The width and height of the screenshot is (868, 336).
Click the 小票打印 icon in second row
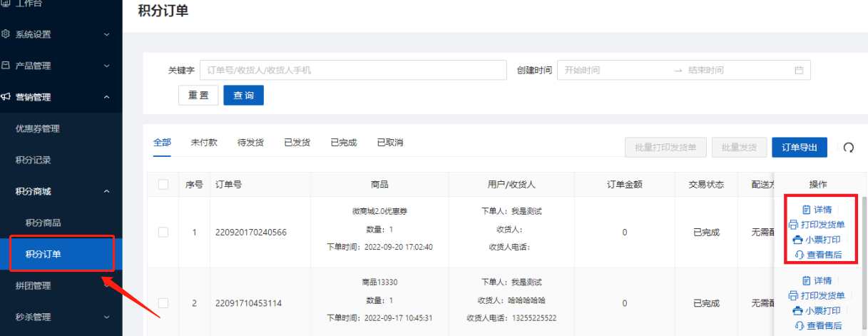797,310
